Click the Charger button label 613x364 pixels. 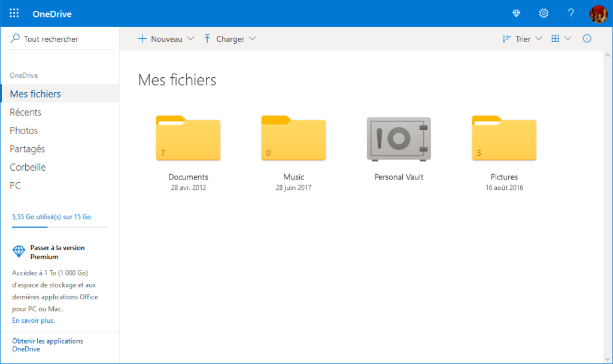[230, 39]
